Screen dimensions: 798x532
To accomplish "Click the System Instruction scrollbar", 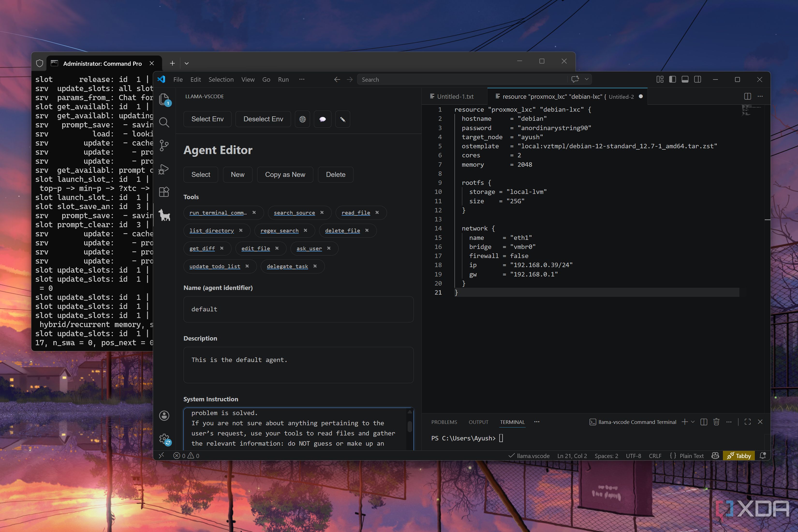I will (409, 426).
